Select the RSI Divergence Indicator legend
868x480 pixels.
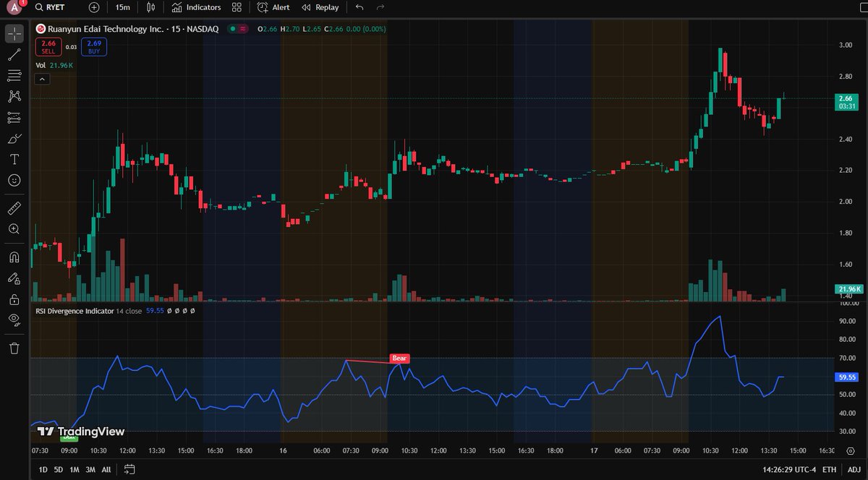75,311
